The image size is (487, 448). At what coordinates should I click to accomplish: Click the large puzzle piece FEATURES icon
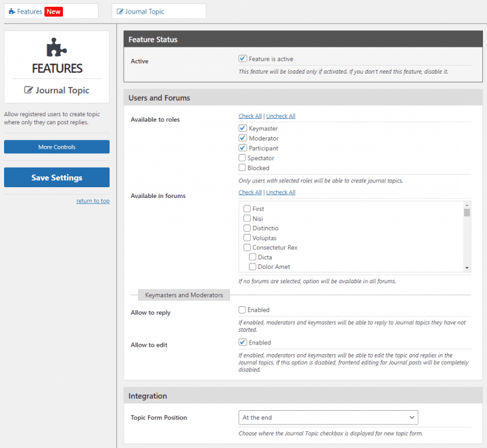pos(57,47)
